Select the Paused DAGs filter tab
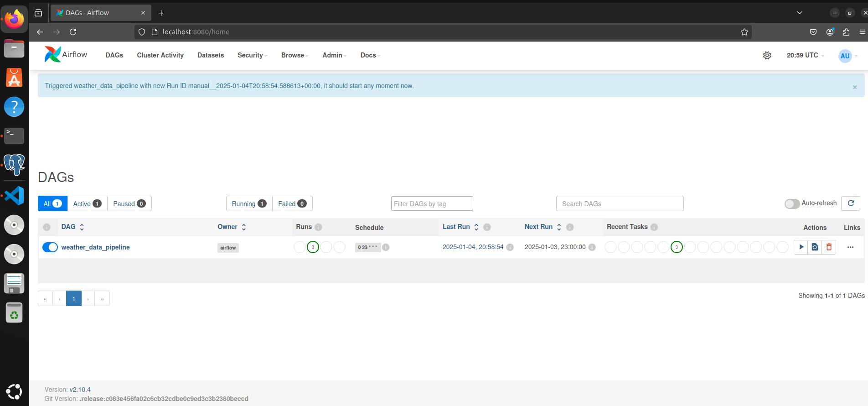 129,203
